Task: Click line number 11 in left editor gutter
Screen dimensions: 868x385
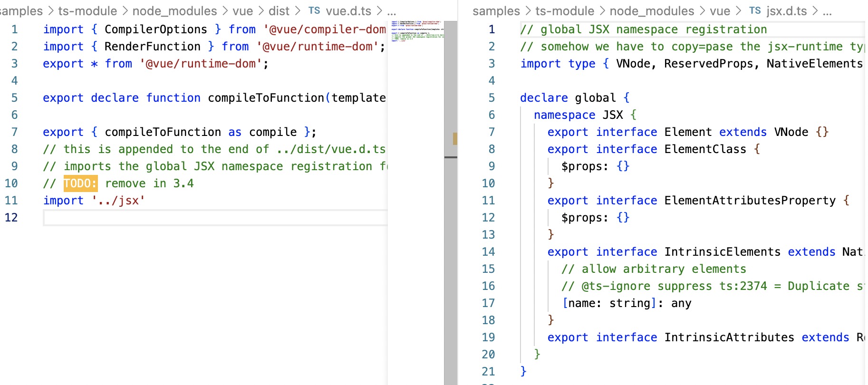Action: coord(11,201)
